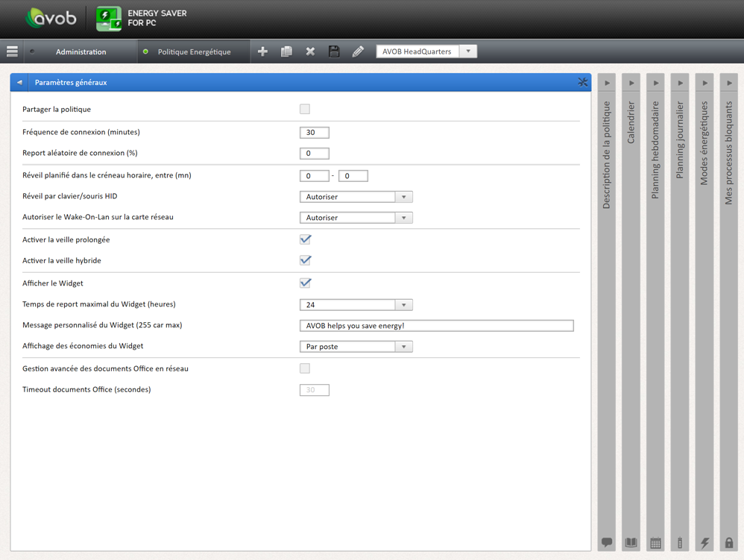744x560 pixels.
Task: Click the speech bubble icon under Description de la politique
Action: pyautogui.click(x=606, y=542)
